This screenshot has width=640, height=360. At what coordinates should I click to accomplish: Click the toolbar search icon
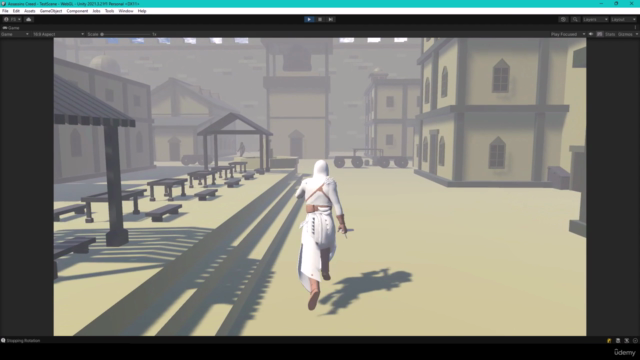pyautogui.click(x=575, y=19)
